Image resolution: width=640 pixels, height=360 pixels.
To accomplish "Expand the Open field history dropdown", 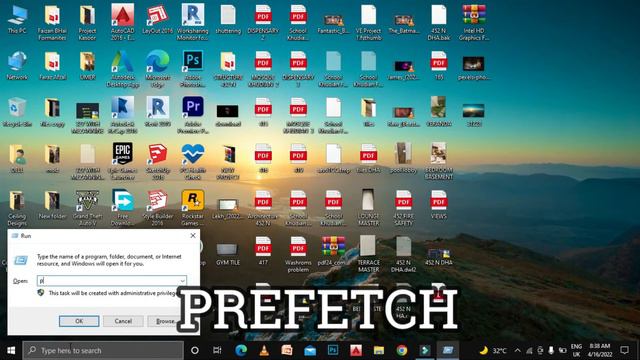I will click(182, 280).
